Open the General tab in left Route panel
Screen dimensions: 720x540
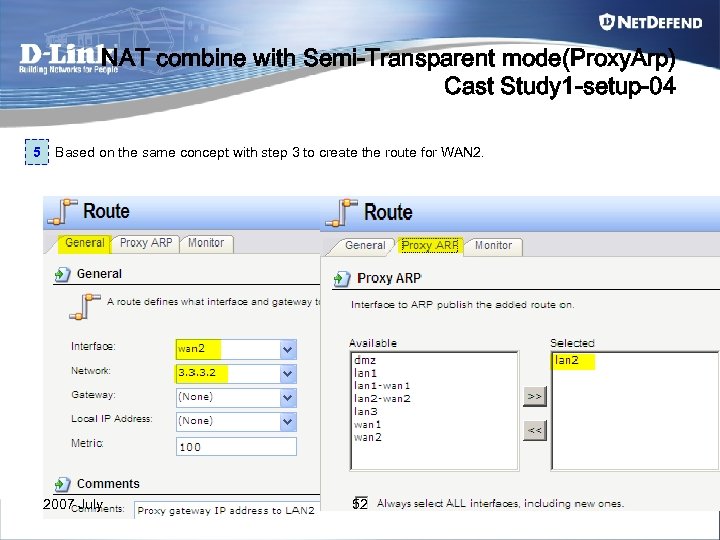pyautogui.click(x=84, y=243)
